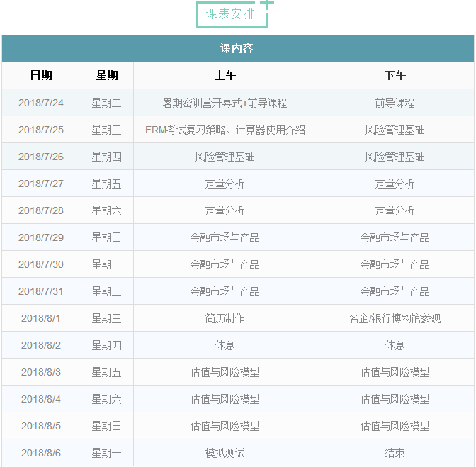Click 星期二 in the 2018/7/24 row

pyautogui.click(x=106, y=103)
